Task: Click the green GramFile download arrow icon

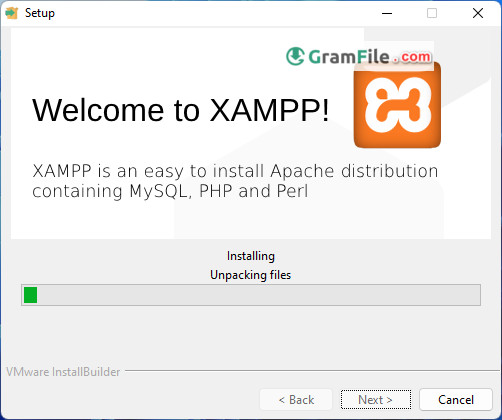Action: (295, 56)
